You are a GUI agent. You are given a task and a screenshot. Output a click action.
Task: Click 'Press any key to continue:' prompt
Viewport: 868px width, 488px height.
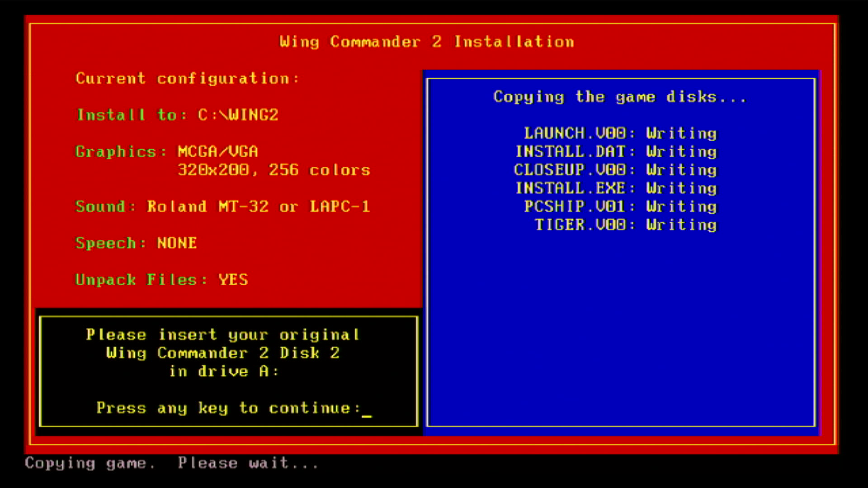pos(228,408)
